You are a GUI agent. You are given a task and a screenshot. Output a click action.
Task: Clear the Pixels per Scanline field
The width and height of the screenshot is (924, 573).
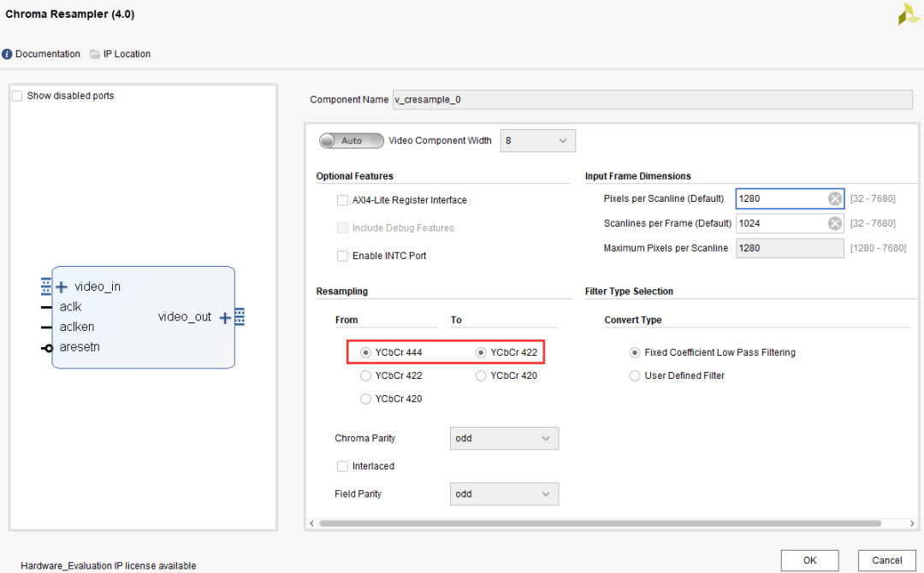[834, 198]
